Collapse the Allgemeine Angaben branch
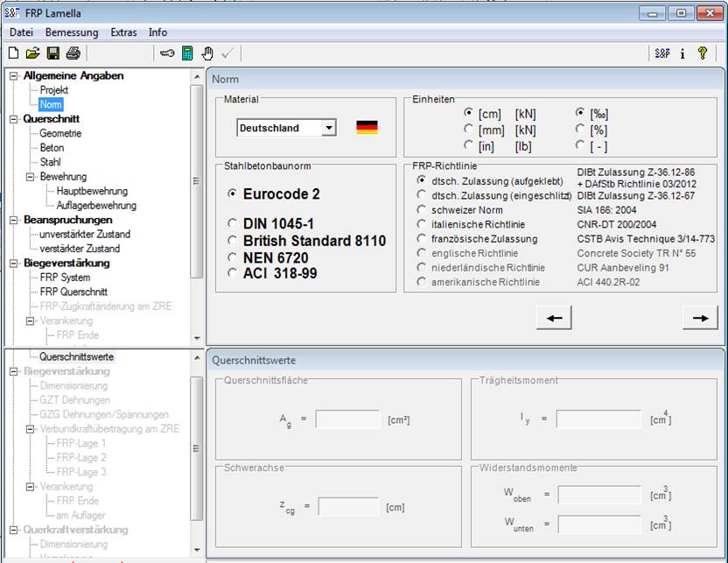Viewport: 728px width, 563px height. (13, 75)
